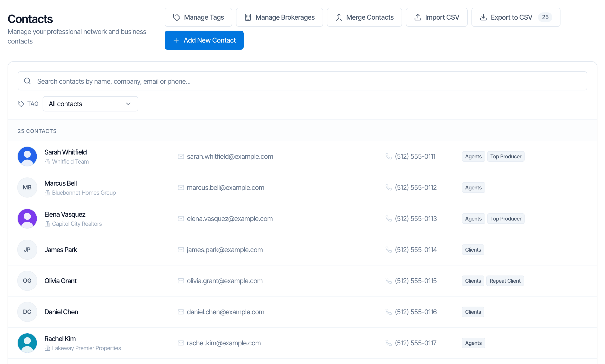605x364 pixels.
Task: Click the phone icon for Elena Vasquez
Action: [x=388, y=219]
